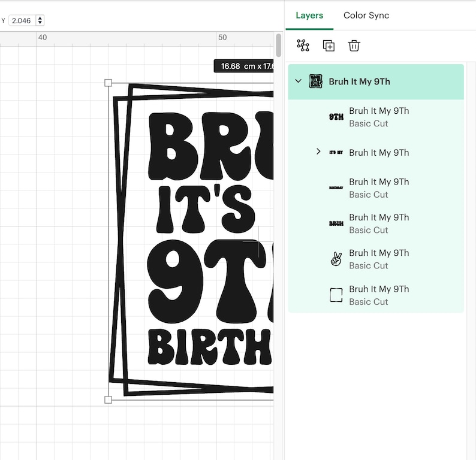Click the peace hand sign thumbnail

[336, 259]
